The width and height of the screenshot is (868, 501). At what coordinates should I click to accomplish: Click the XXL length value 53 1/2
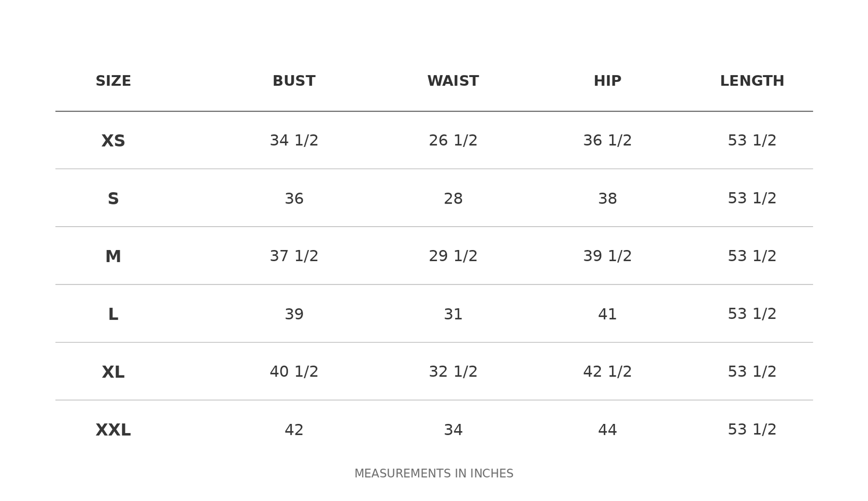pyautogui.click(x=752, y=430)
